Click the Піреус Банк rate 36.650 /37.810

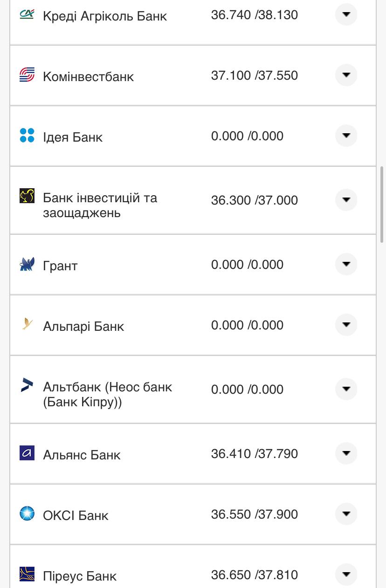254,574
